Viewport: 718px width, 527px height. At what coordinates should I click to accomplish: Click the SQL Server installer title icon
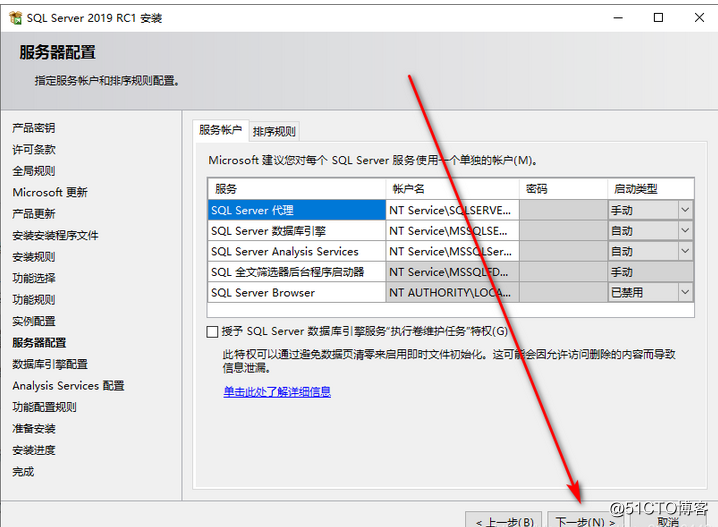coord(16,18)
